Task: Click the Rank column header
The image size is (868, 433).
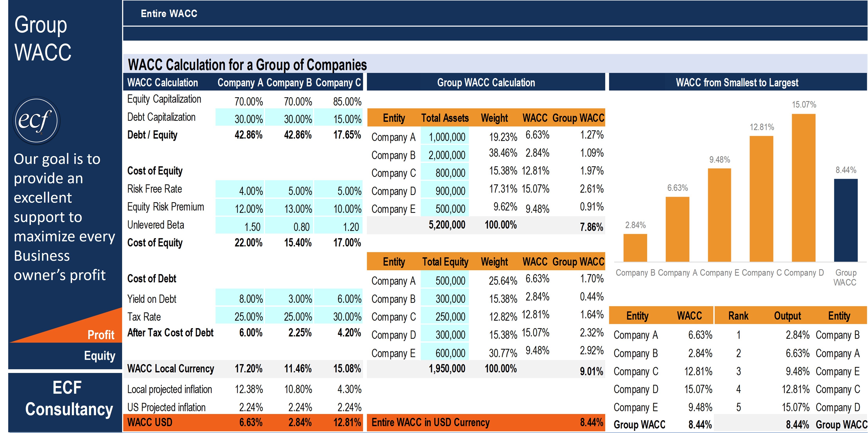Action: (x=738, y=315)
